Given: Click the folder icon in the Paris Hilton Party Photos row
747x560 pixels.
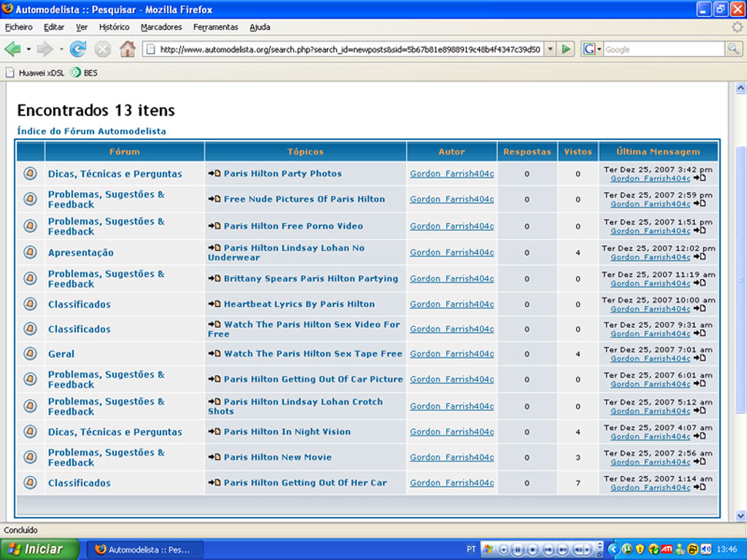Looking at the screenshot, I should coord(30,174).
